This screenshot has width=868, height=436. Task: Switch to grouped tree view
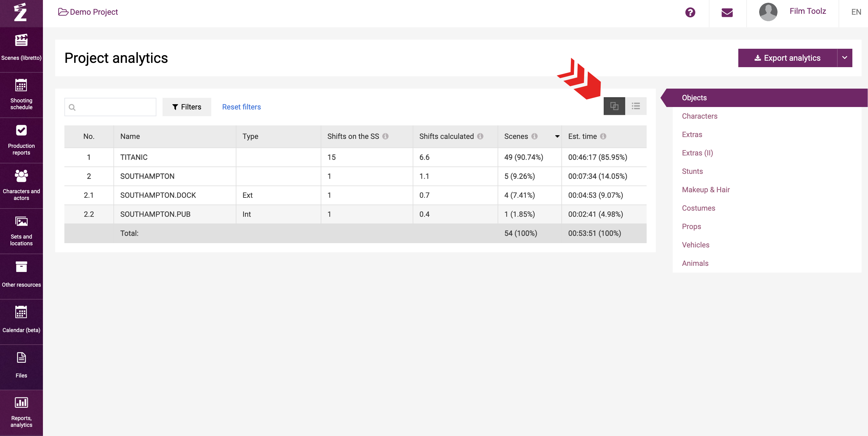click(614, 106)
